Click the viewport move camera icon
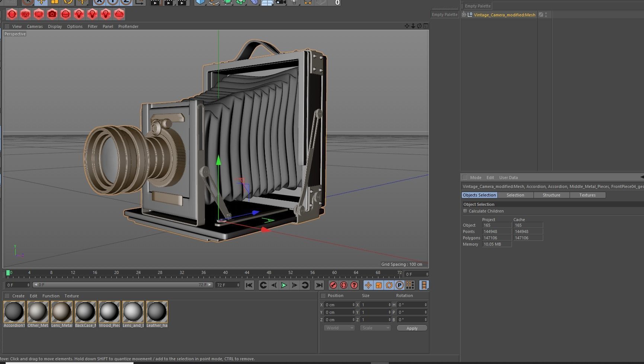This screenshot has width=644, height=364. click(407, 26)
